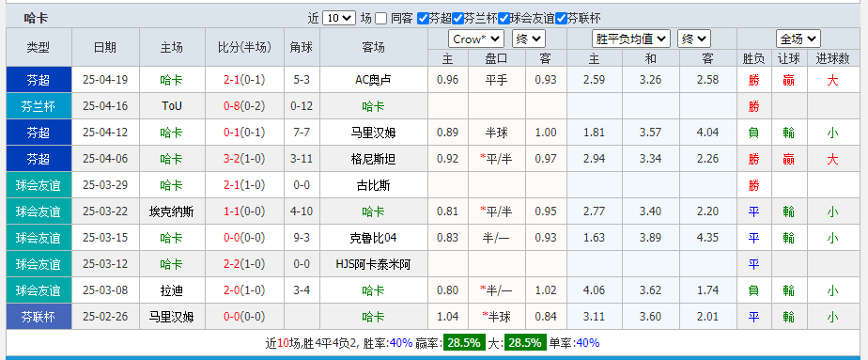The height and width of the screenshot is (360, 868).
Task: Click the green 赢率 28.5% badge
Action: pyautogui.click(x=463, y=343)
